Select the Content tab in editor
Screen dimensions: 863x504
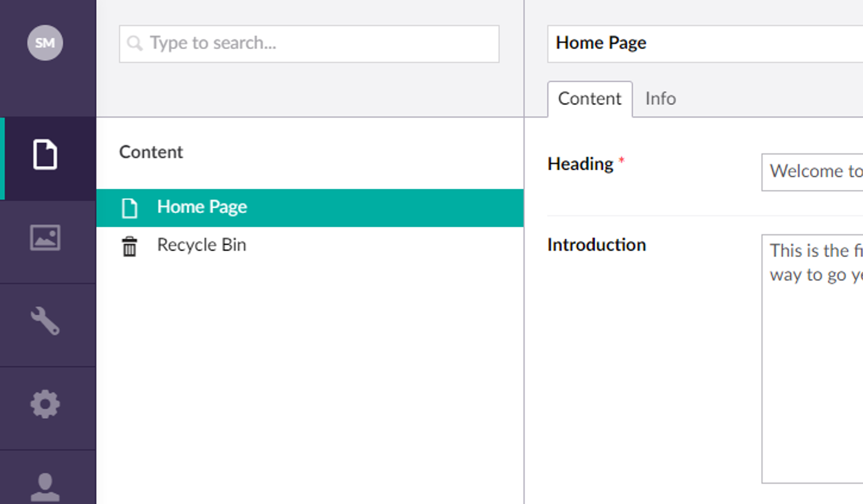(590, 99)
